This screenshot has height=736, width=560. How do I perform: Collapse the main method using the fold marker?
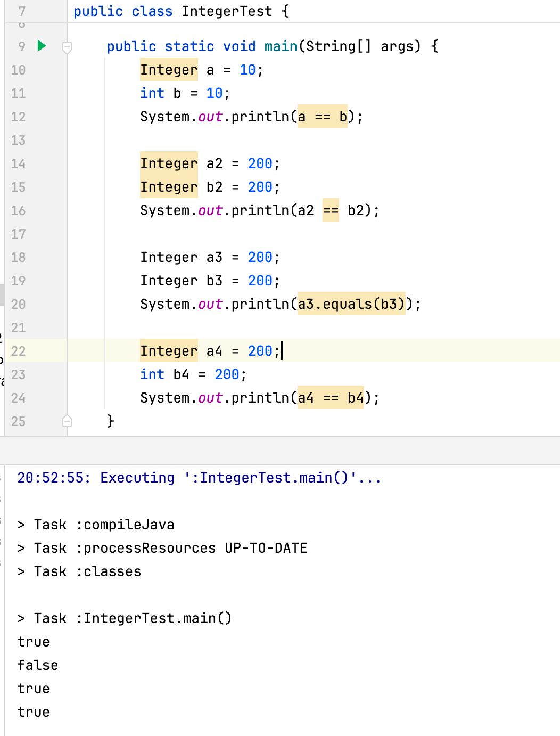tap(67, 47)
